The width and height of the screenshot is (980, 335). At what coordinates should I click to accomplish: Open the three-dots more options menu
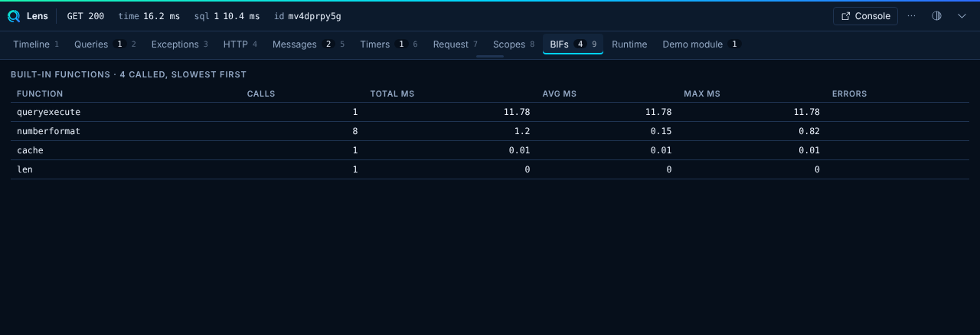(911, 16)
